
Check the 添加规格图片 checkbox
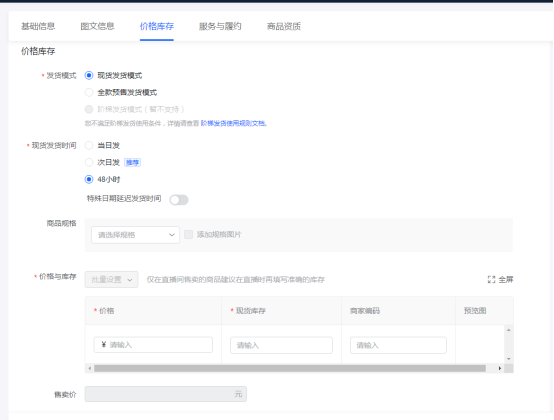[189, 235]
